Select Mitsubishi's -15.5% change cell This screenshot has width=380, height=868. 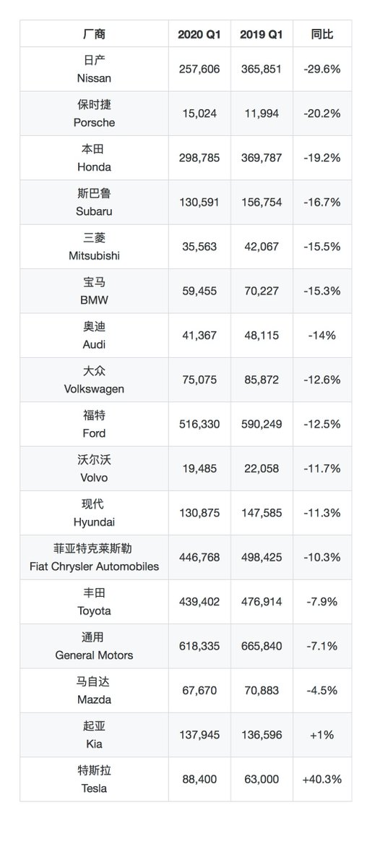coord(322,247)
